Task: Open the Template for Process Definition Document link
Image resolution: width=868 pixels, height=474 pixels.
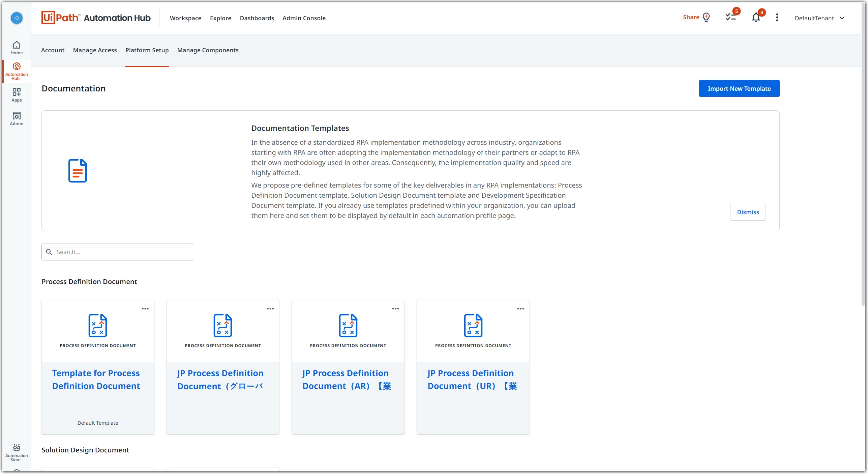Action: click(96, 380)
